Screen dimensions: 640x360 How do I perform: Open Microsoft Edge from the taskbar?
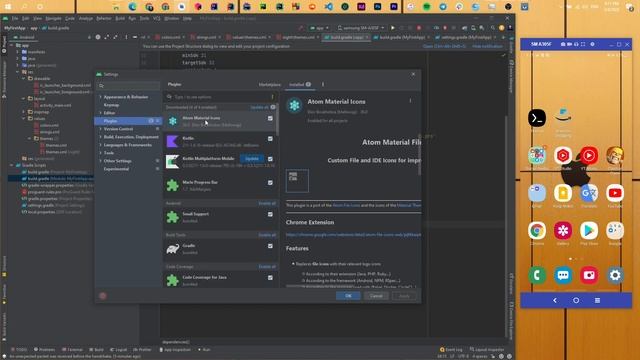tap(133, 7)
